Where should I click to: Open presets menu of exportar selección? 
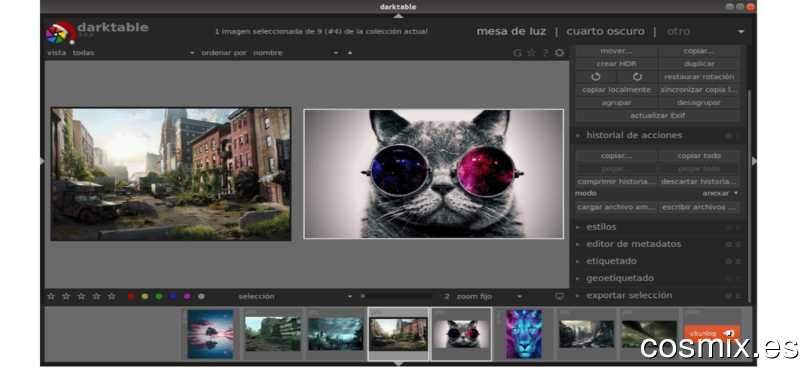pyautogui.click(x=738, y=296)
